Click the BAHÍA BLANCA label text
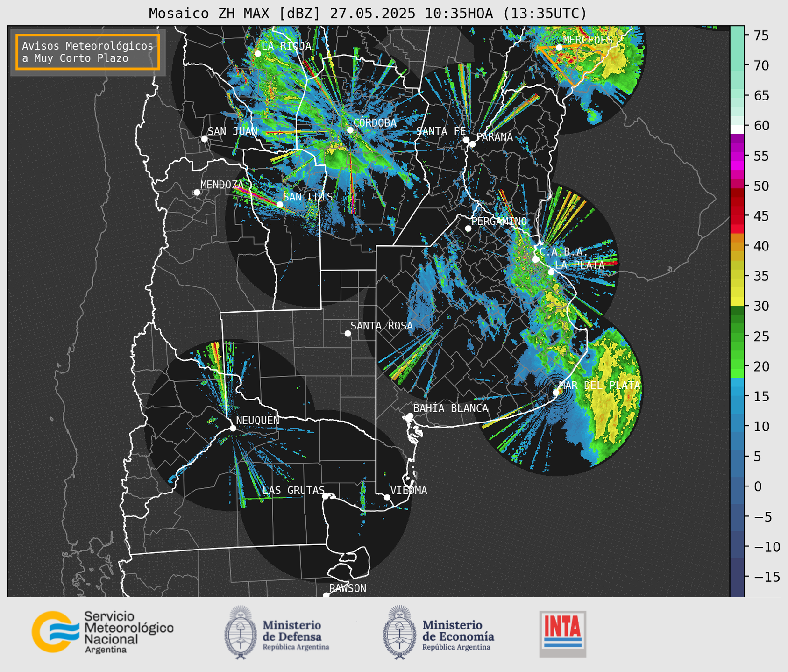Viewport: 788px width, 672px height. coord(451,408)
